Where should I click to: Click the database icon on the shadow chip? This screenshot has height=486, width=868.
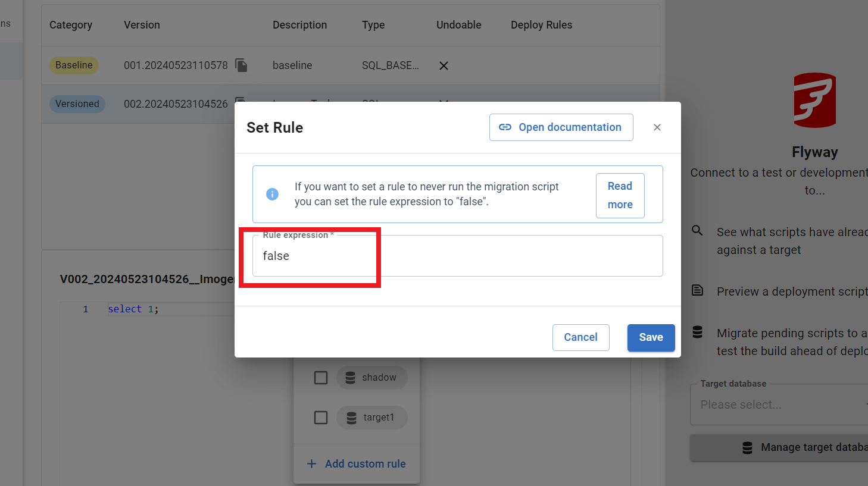pos(350,378)
